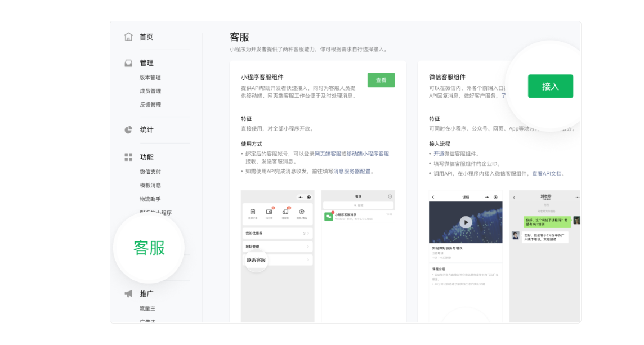
Task: Click the customer service avatar in chat
Action: pos(516,235)
